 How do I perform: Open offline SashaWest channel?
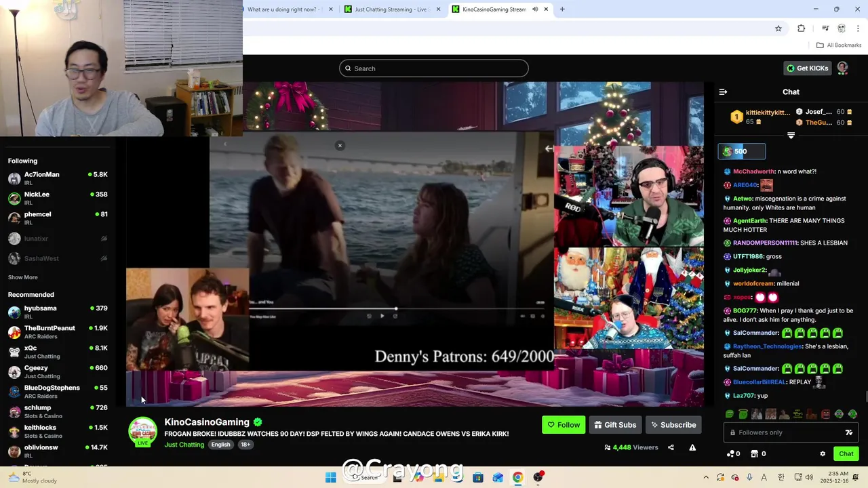click(58, 258)
